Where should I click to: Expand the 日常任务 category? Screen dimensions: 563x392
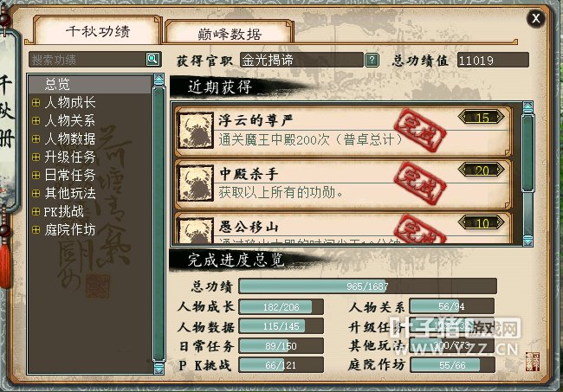[36, 175]
